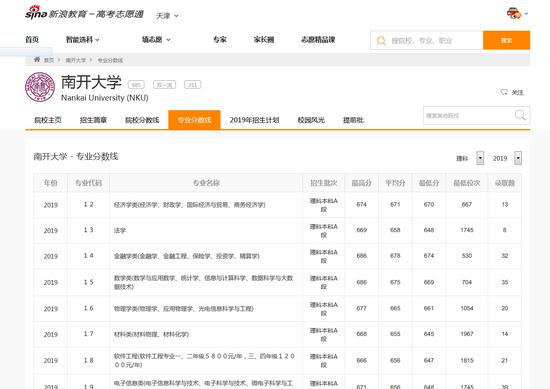Image resolution: width=550 pixels, height=389 pixels.
Task: Click the lowest rank value 1967
Action: point(467,334)
